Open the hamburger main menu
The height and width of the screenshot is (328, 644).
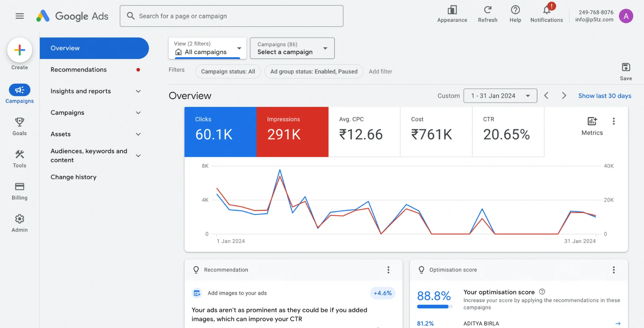point(20,16)
